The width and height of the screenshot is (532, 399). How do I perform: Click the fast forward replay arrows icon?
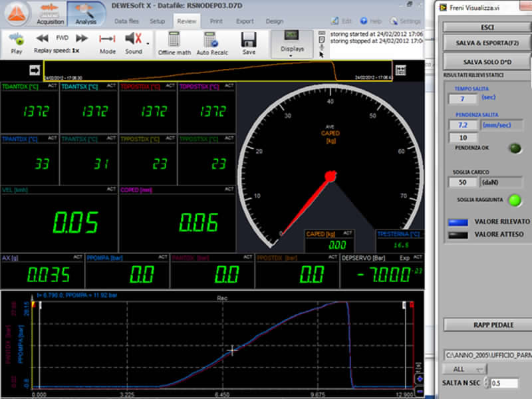pyautogui.click(x=81, y=39)
